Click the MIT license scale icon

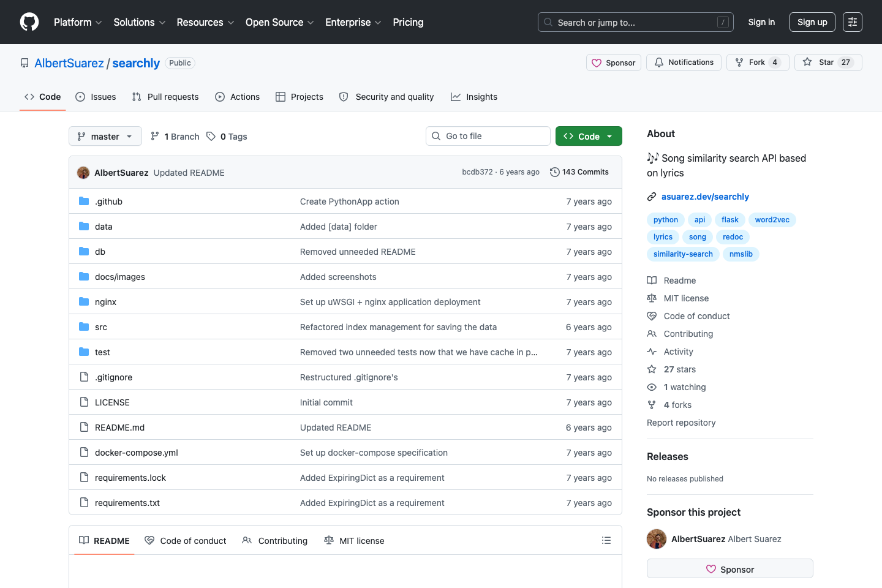click(652, 298)
